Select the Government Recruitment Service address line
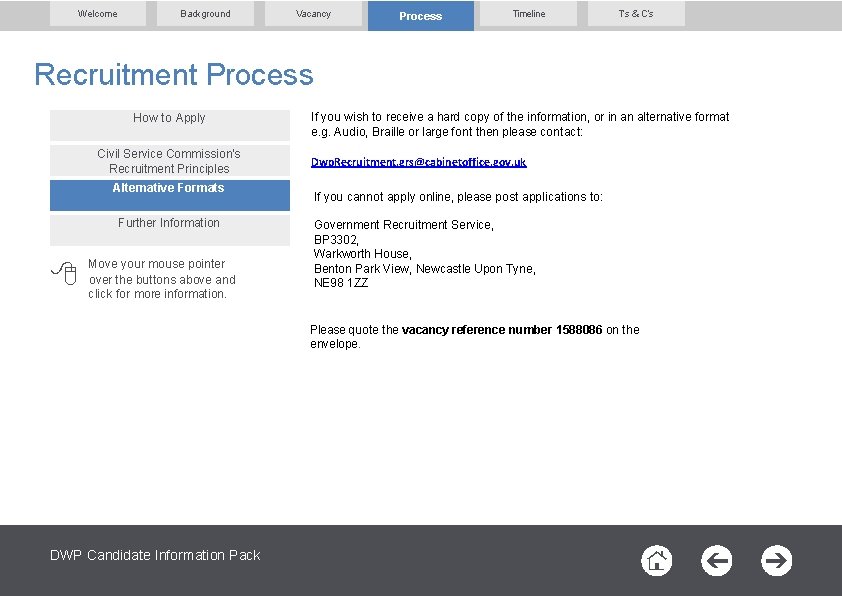This screenshot has height=596, width=842. click(404, 224)
